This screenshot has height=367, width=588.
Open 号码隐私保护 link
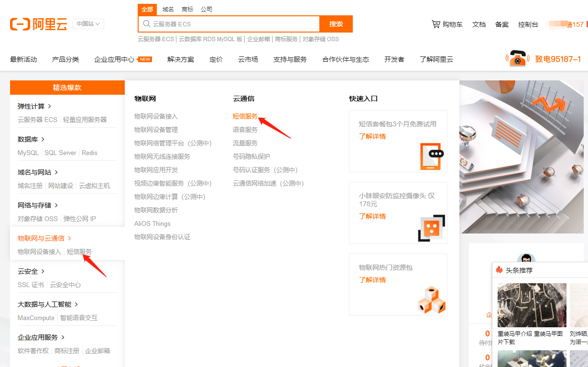(251, 156)
